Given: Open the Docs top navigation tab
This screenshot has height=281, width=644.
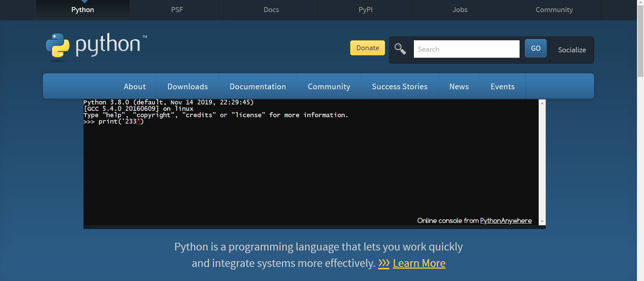Looking at the screenshot, I should tap(271, 10).
